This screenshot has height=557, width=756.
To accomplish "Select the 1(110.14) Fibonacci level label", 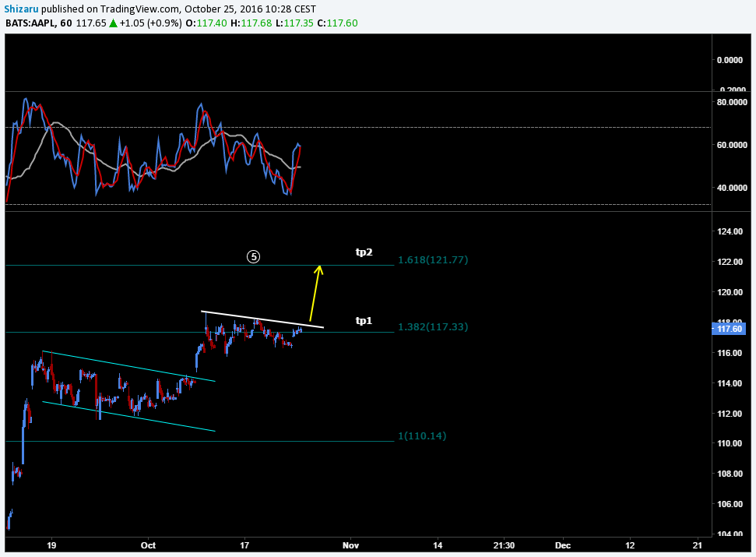I will [422, 436].
